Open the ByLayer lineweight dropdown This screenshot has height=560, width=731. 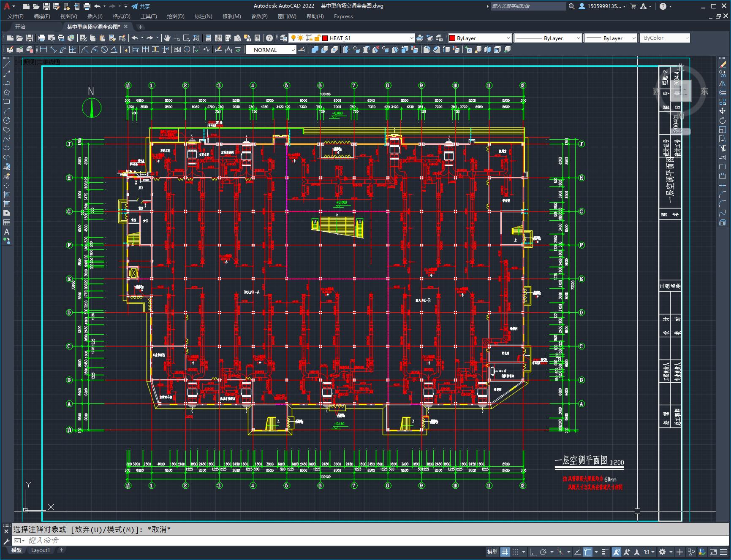633,38
